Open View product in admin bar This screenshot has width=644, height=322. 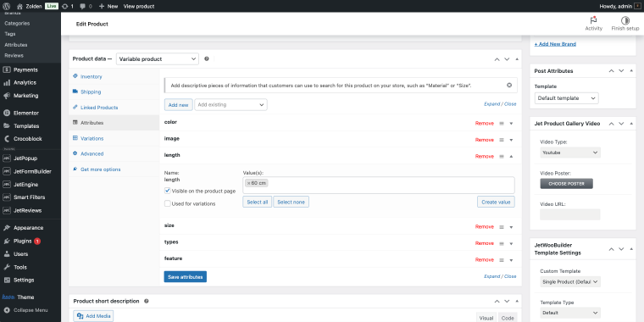click(139, 6)
